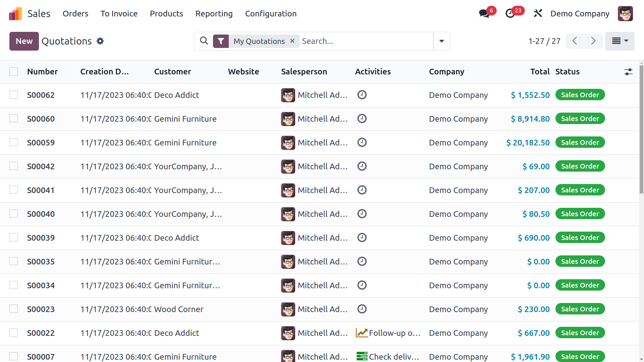The image size is (644, 362).
Task: Open the view switcher dropdown
Action: tap(619, 41)
